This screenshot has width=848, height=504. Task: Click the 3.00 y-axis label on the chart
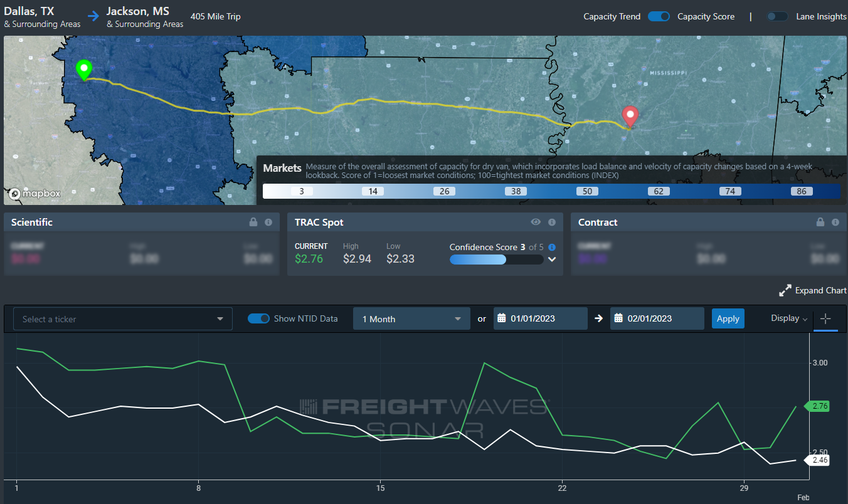click(820, 363)
